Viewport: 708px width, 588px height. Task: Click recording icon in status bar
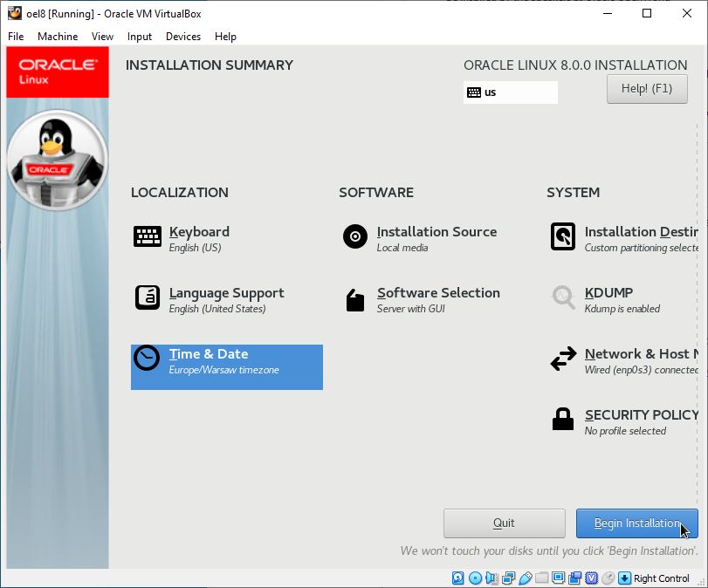[x=574, y=578]
